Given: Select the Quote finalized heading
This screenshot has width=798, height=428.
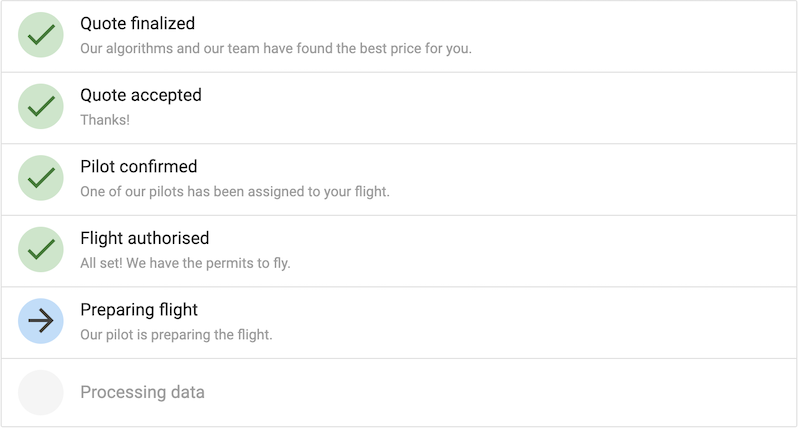Looking at the screenshot, I should coord(137,23).
